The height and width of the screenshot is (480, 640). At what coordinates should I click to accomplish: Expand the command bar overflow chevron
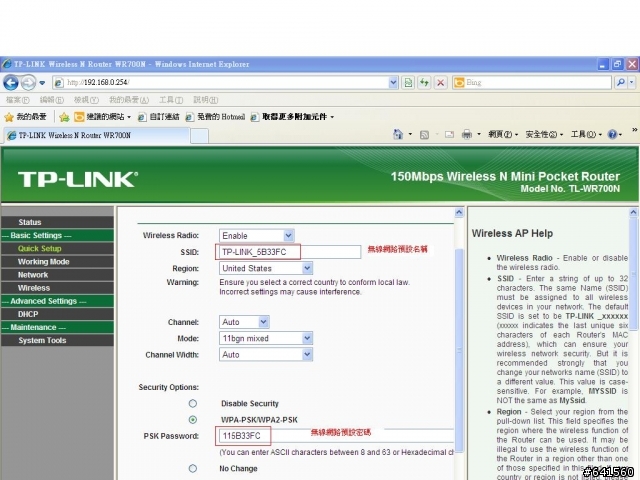pos(634,130)
